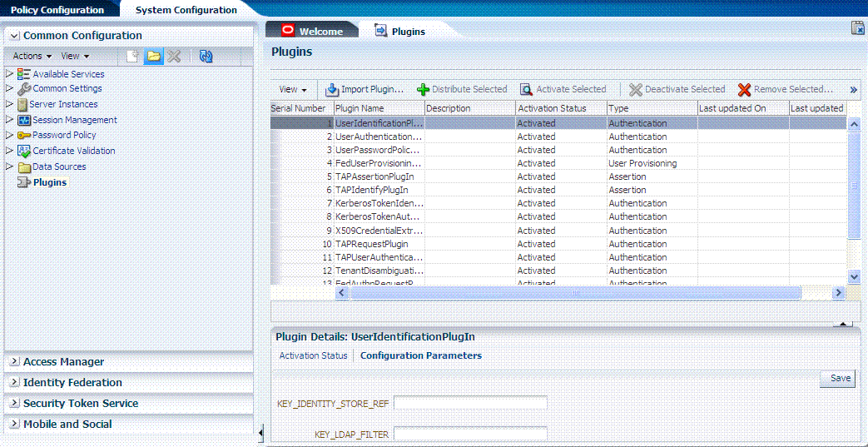
Task: Expand the Security Token Service section
Action: [x=15, y=404]
